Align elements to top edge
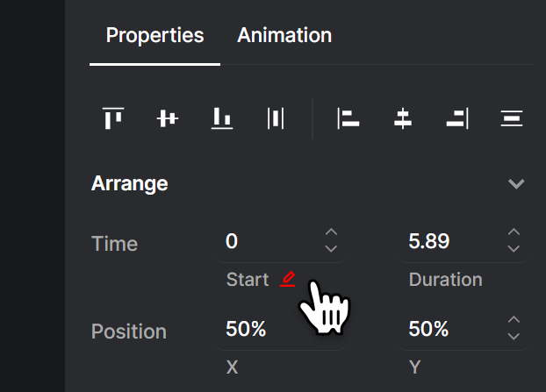The width and height of the screenshot is (546, 392). pyautogui.click(x=113, y=118)
